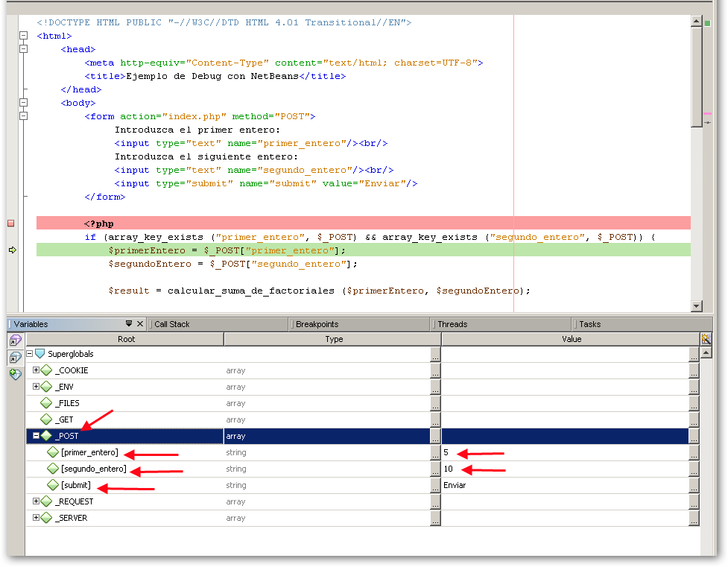Click the Superglobals node icon

40,354
